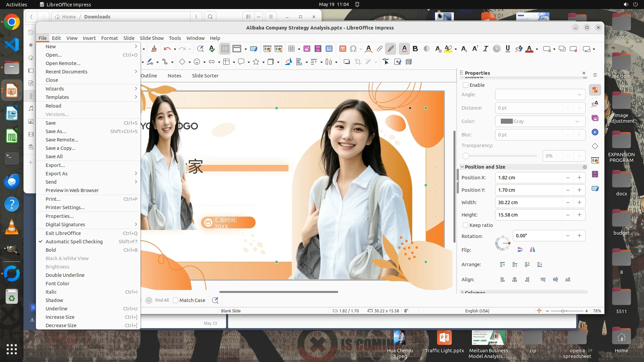
Task: Click the Undo toolbar icon
Action: pyautogui.click(x=167, y=49)
